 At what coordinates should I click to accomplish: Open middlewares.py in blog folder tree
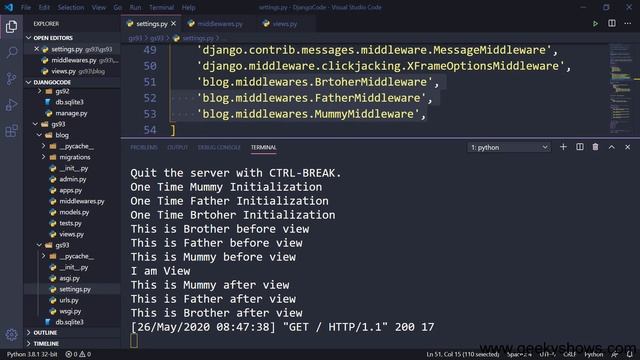coord(82,201)
